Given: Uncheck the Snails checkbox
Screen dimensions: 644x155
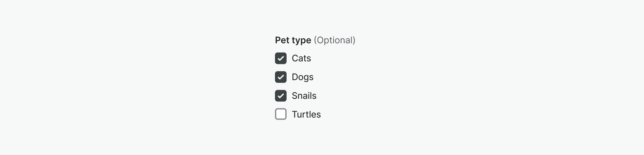Looking at the screenshot, I should 281,96.
